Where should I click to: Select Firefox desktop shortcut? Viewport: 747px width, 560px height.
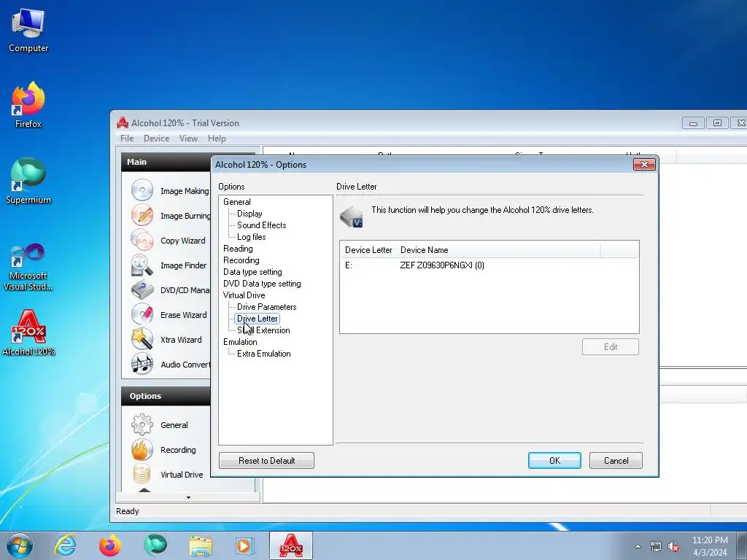point(28,105)
